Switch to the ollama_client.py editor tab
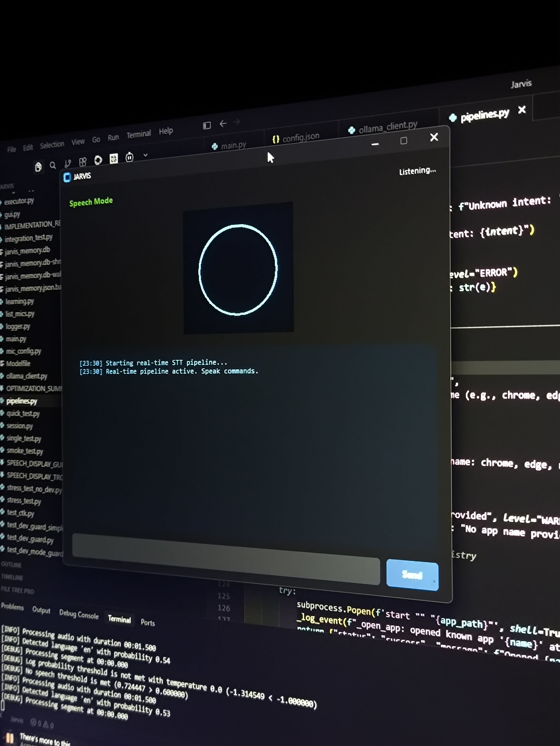Viewport: 560px width, 746px height. (x=383, y=127)
